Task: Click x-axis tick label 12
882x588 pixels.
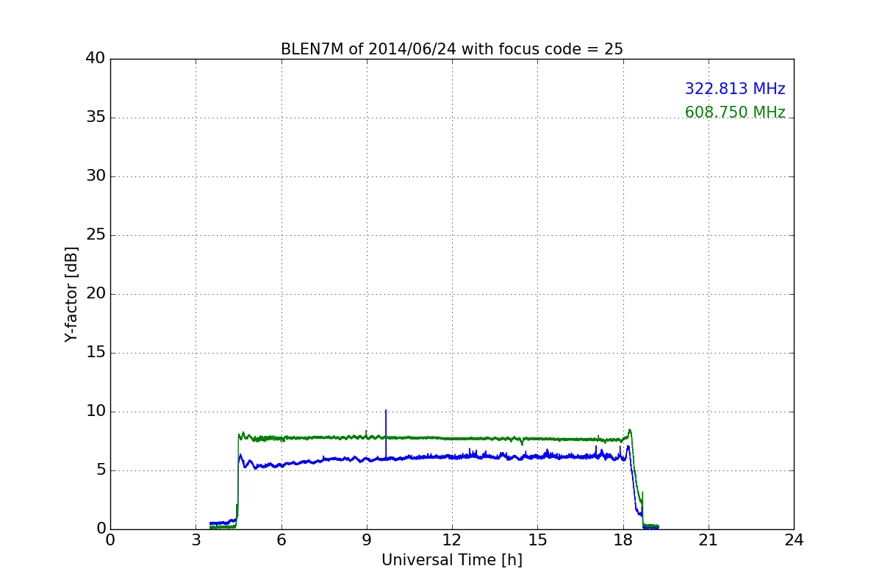Action: 452,540
